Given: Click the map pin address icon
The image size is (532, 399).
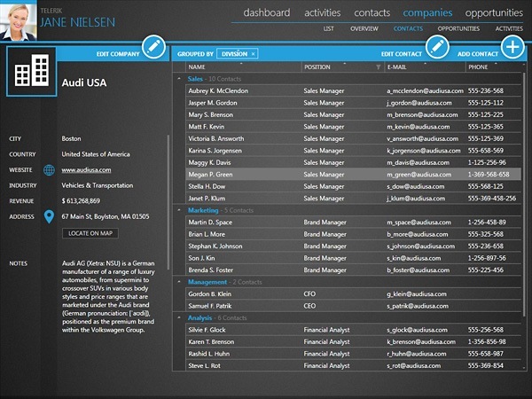Looking at the screenshot, I should click(49, 215).
